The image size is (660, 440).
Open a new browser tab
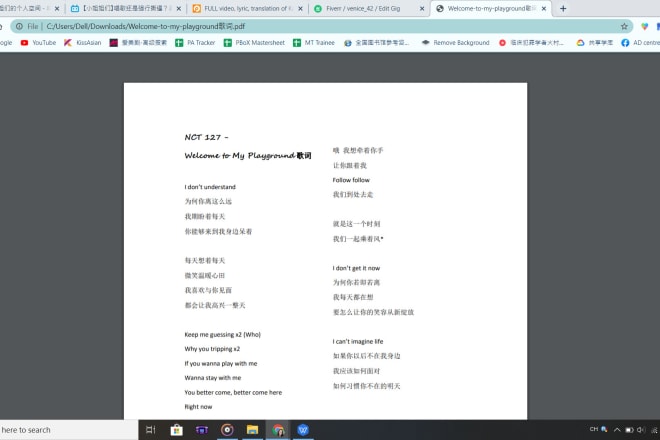(563, 8)
